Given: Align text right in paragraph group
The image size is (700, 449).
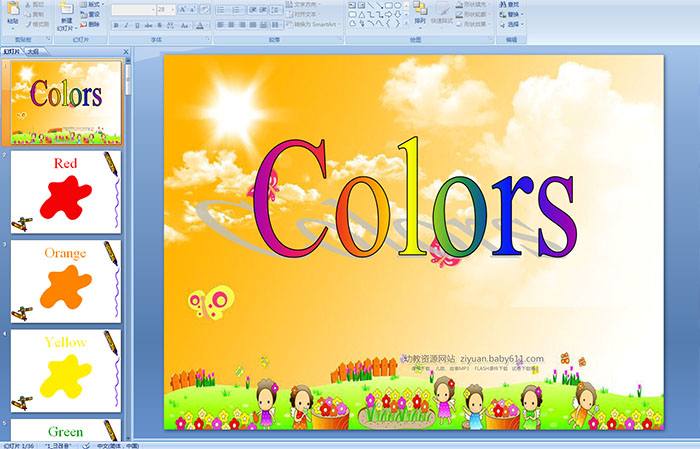Looking at the screenshot, I should tap(242, 25).
